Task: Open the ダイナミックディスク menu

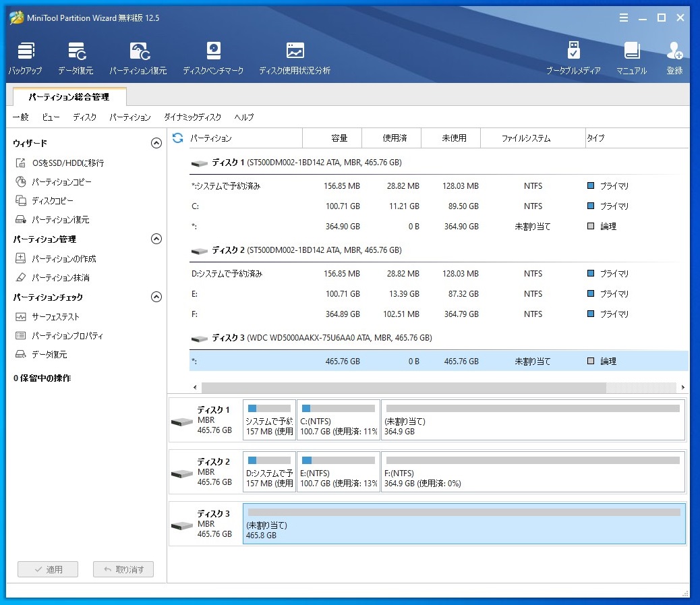Action: (192, 117)
